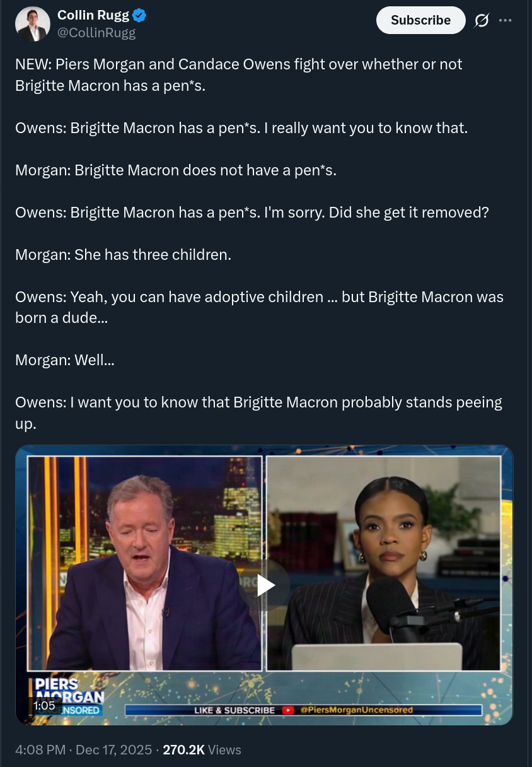Click the tweet's opening line starting with NEW:
Viewport: 532px width, 767px height.
coord(239,74)
